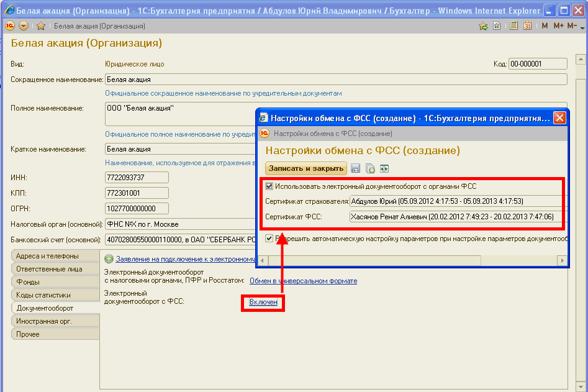Click the star favorites icon near the title
Viewport: 588px width, 392px height.
[41, 26]
